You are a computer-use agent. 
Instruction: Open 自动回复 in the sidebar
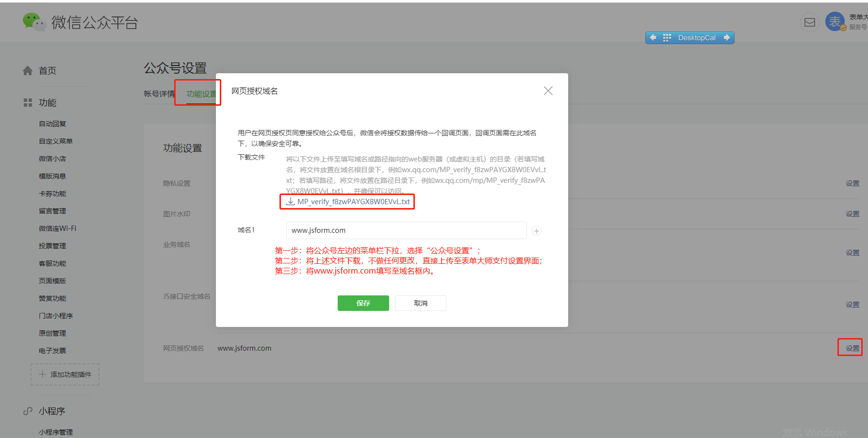[52, 124]
